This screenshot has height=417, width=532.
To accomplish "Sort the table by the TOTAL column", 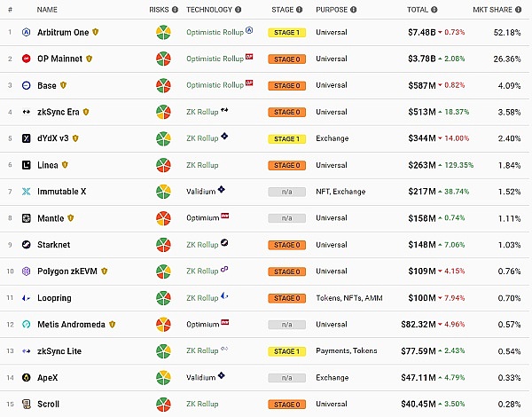I will pos(418,10).
